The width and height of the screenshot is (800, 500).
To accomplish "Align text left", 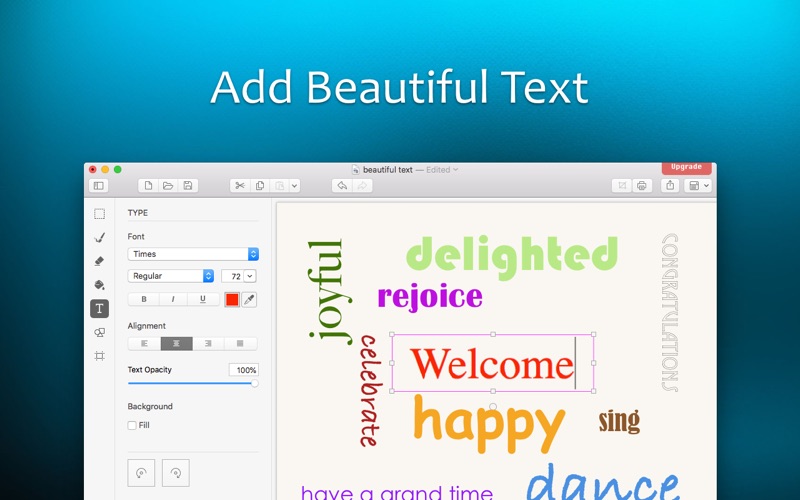I will pos(144,343).
